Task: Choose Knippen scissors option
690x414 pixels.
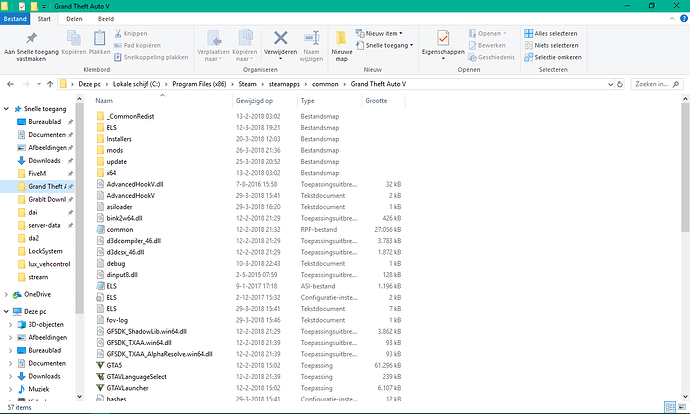Action: (131, 33)
